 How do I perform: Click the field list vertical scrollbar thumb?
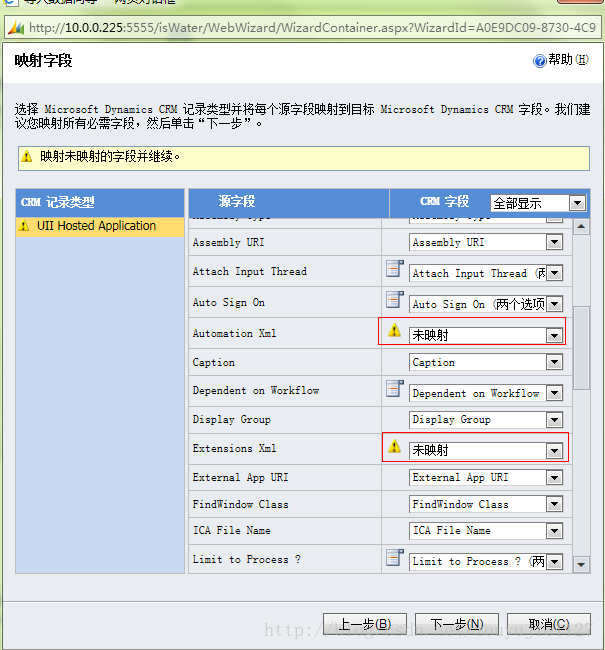coord(581,348)
